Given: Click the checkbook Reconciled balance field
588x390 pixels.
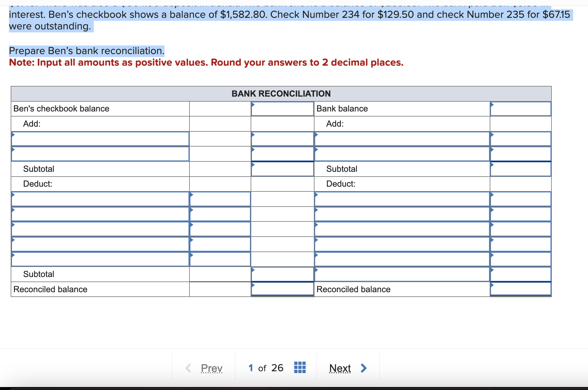Looking at the screenshot, I should point(282,289).
